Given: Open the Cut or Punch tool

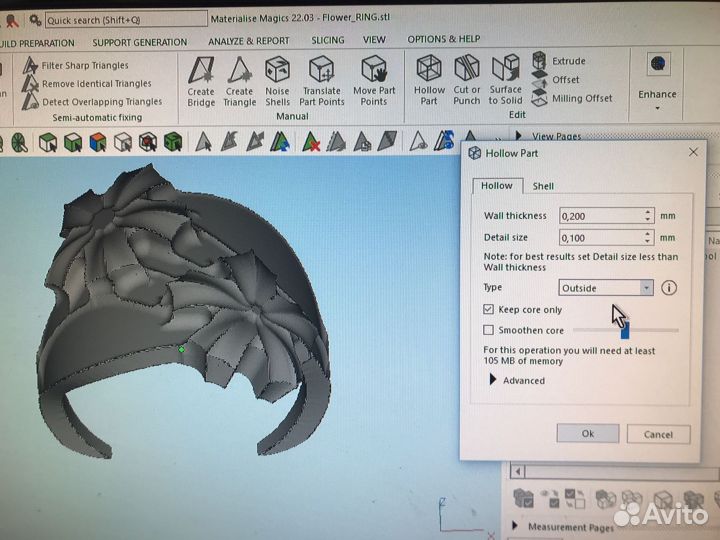Looking at the screenshot, I should 467,80.
